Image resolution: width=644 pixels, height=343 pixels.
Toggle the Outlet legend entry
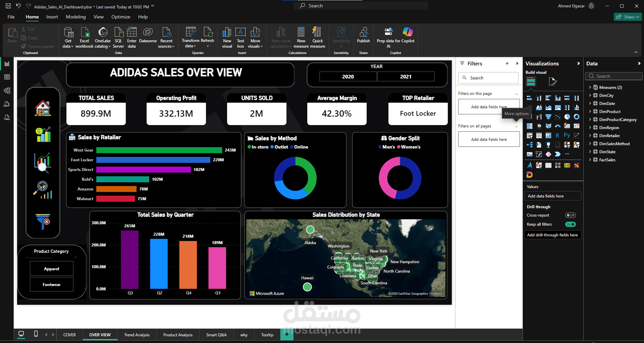click(279, 147)
